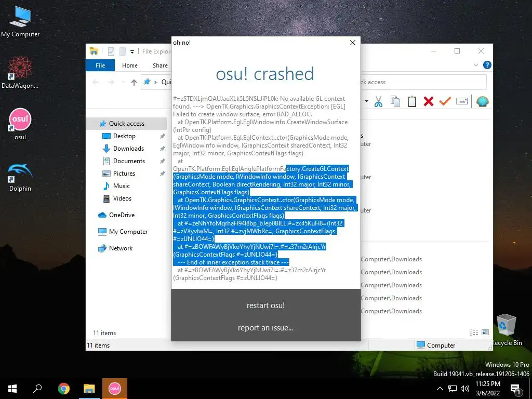The image size is (532, 399).
Task: Close the osu! crashed dialog
Action: [x=353, y=43]
